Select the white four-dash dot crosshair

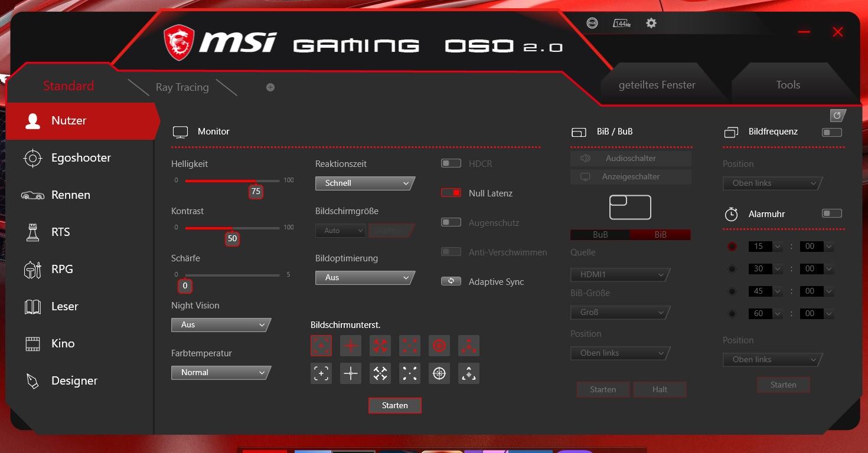[x=410, y=373]
